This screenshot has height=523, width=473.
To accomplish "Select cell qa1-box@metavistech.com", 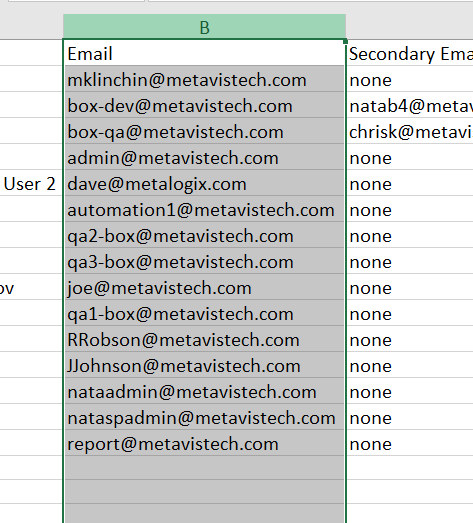I will pyautogui.click(x=204, y=313).
